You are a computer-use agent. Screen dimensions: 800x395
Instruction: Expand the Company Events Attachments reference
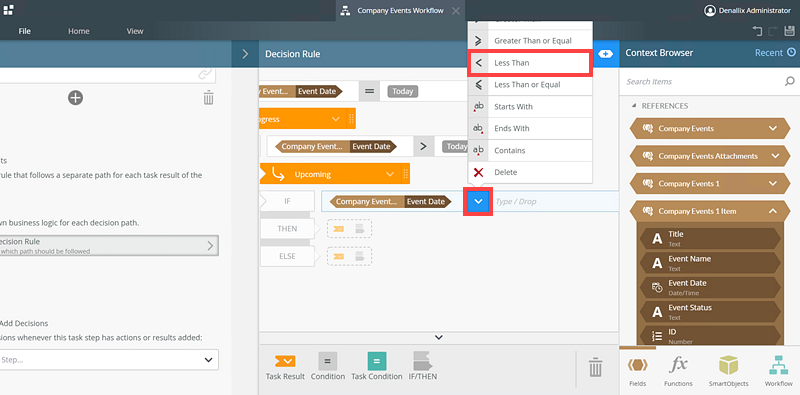tap(775, 156)
